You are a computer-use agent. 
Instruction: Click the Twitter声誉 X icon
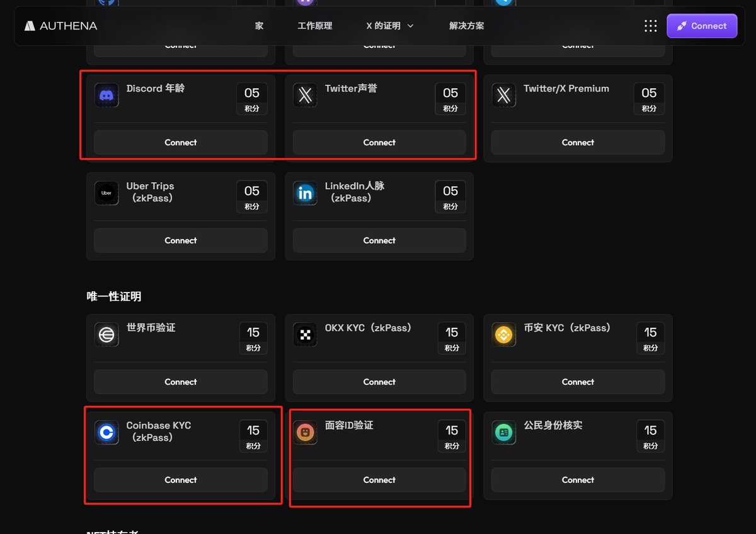click(305, 95)
